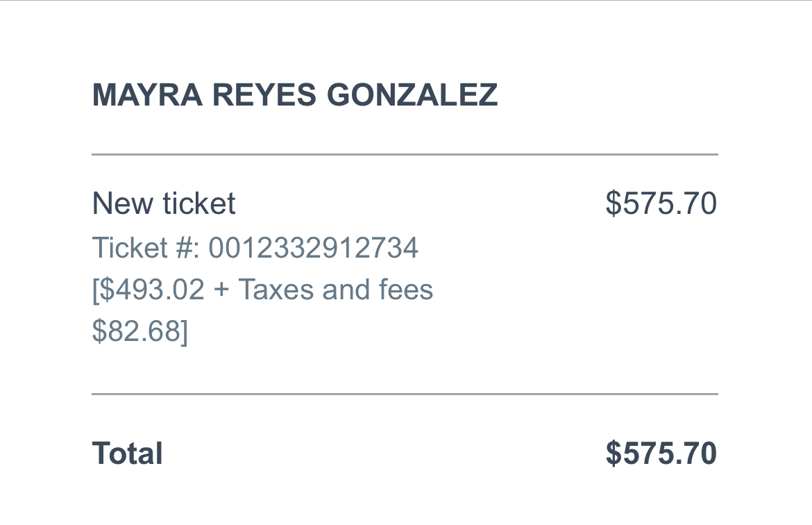Select the base fare amount $493.02

click(152, 289)
